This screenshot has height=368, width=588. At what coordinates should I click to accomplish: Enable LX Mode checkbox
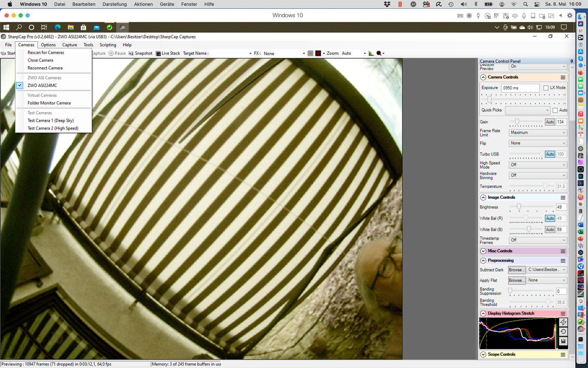pos(546,88)
